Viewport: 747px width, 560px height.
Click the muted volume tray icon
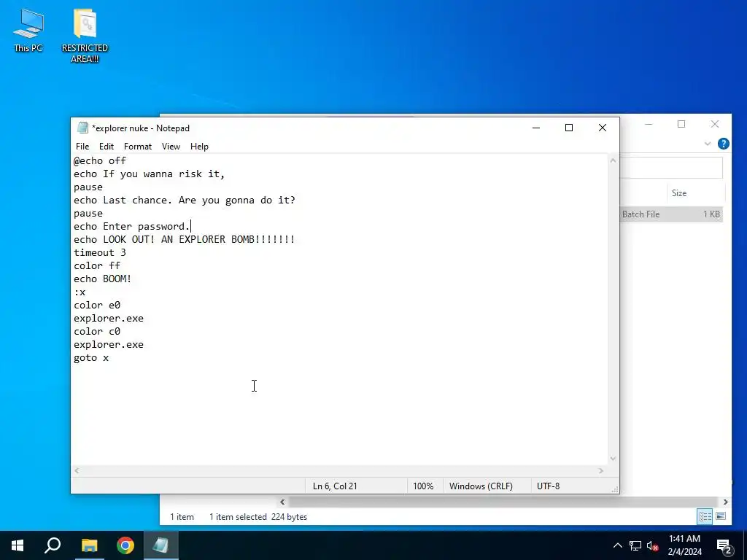tap(653, 545)
